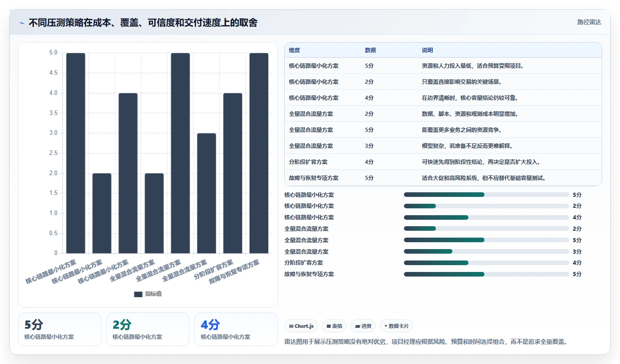Select the 进度 chip
The image size is (620, 364).
coord(363,326)
